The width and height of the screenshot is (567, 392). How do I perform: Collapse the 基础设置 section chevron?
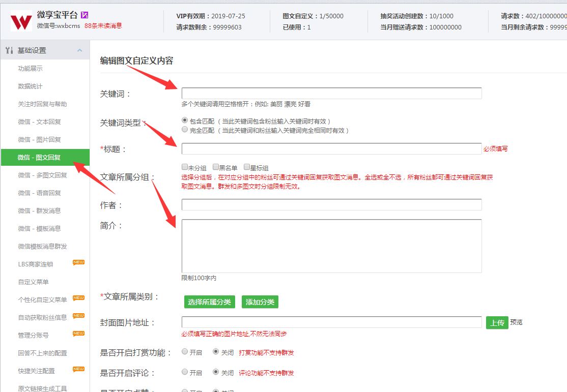click(x=79, y=50)
